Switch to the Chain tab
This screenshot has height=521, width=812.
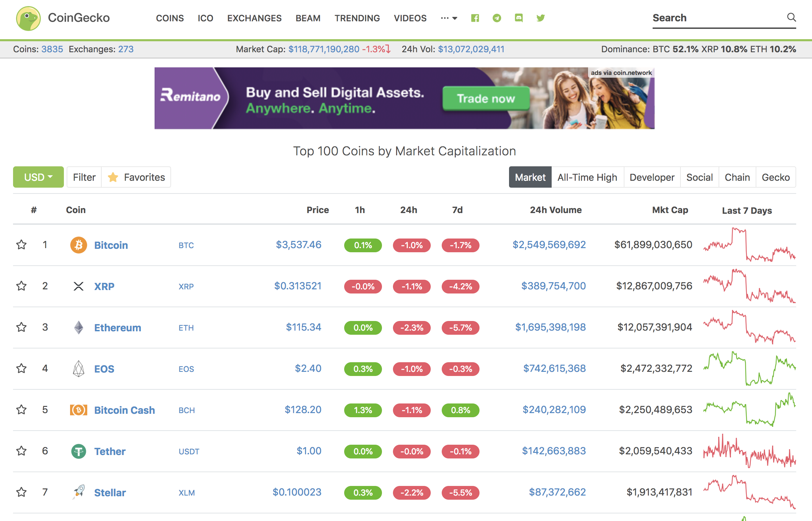(737, 177)
